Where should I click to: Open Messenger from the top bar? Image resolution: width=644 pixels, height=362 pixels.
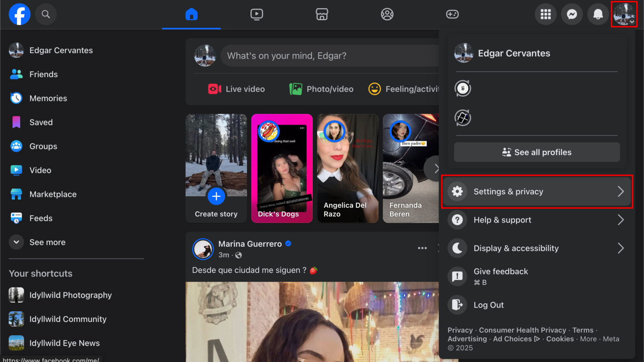572,14
